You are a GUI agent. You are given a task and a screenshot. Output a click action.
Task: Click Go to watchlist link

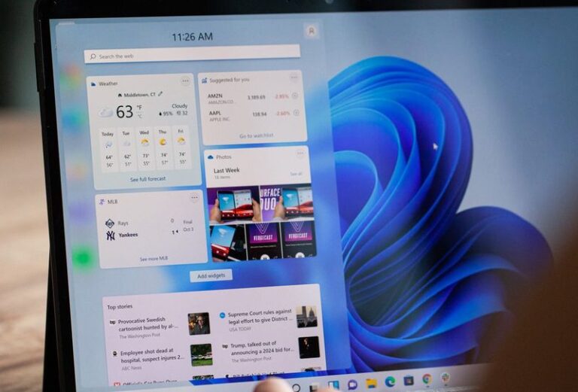pos(257,135)
